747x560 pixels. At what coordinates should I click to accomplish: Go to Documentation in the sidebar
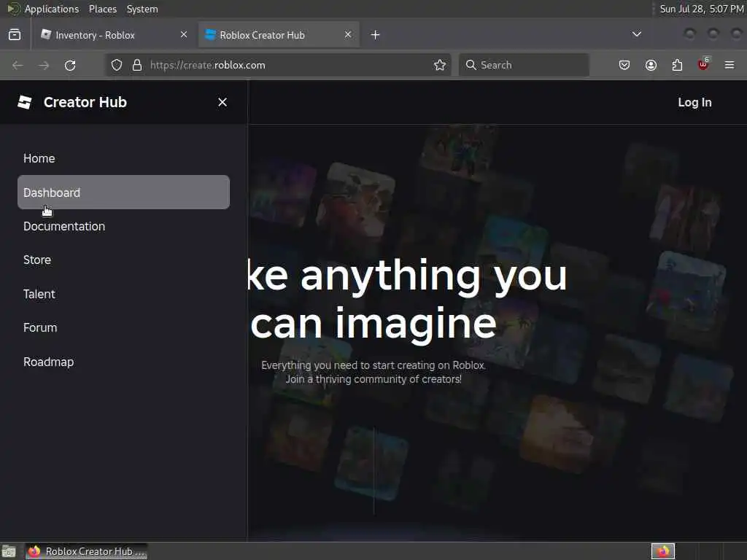(123, 226)
